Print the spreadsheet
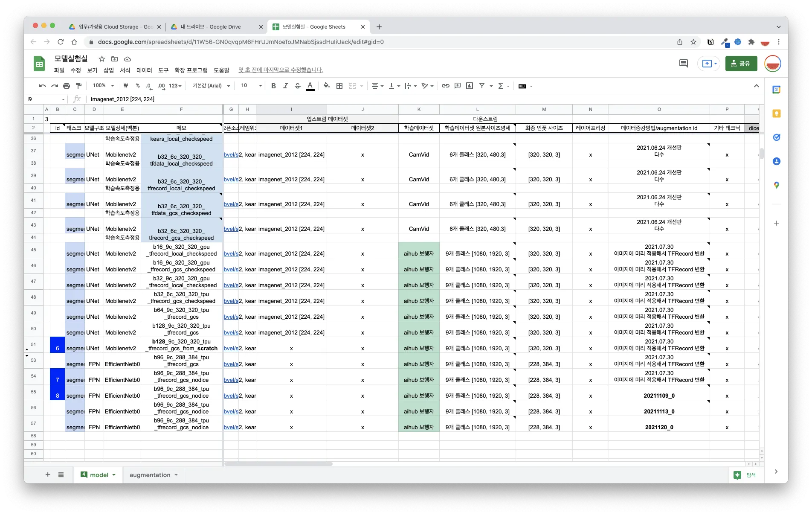 tap(66, 86)
